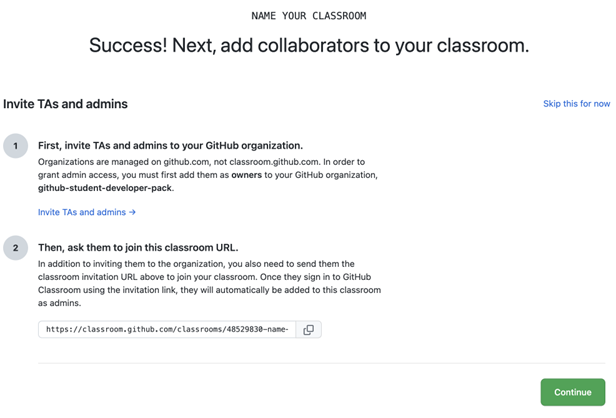Focus the classroom URL text field

[166, 329]
